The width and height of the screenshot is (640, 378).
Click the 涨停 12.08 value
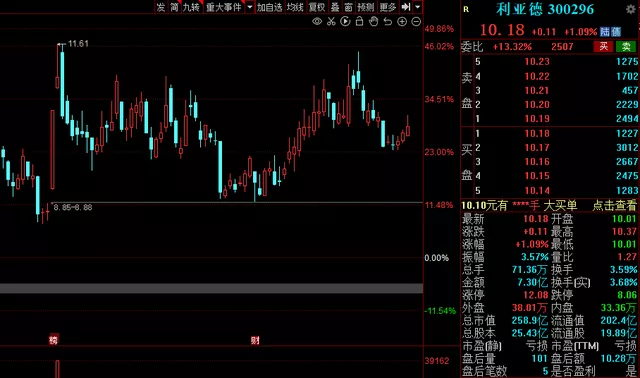536,295
